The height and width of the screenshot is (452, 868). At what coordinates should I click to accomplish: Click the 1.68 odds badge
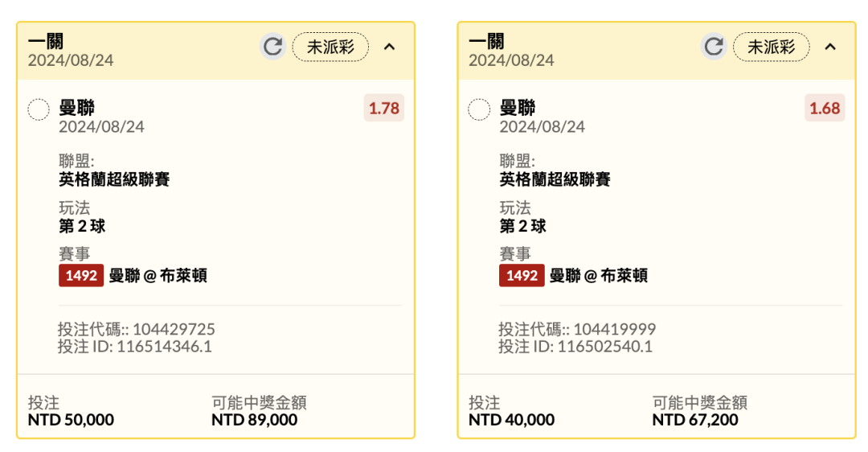tap(824, 109)
